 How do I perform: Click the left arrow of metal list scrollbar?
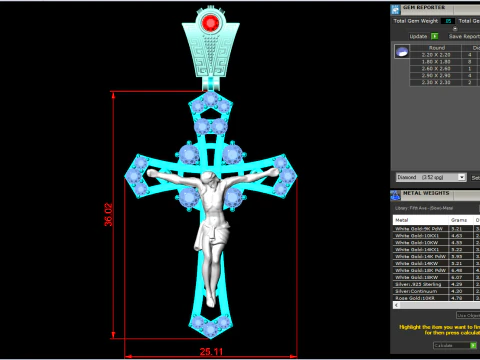click(x=396, y=305)
